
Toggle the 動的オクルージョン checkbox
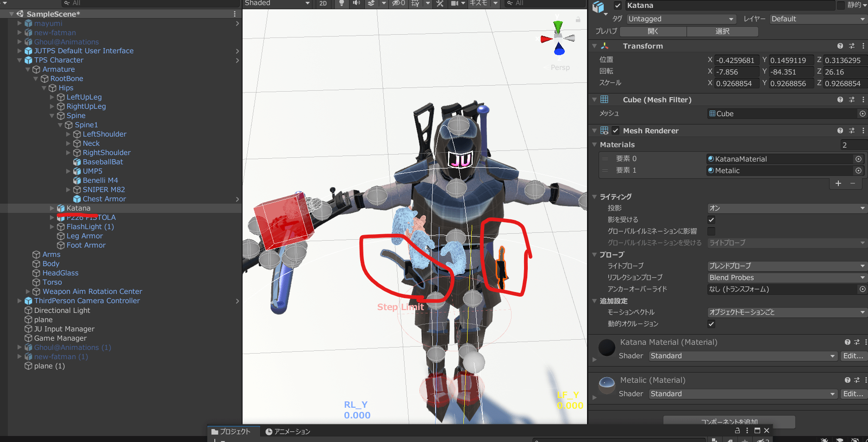711,324
